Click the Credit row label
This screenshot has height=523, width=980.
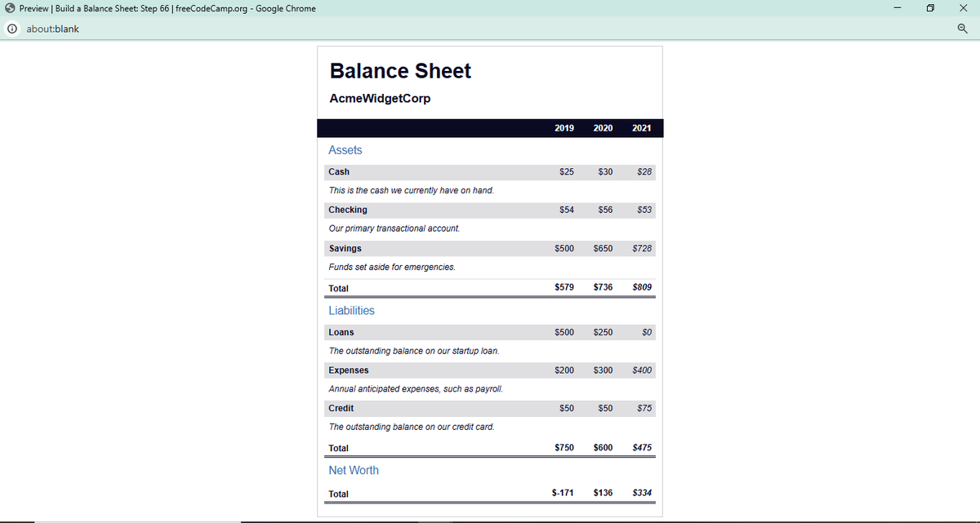[341, 408]
